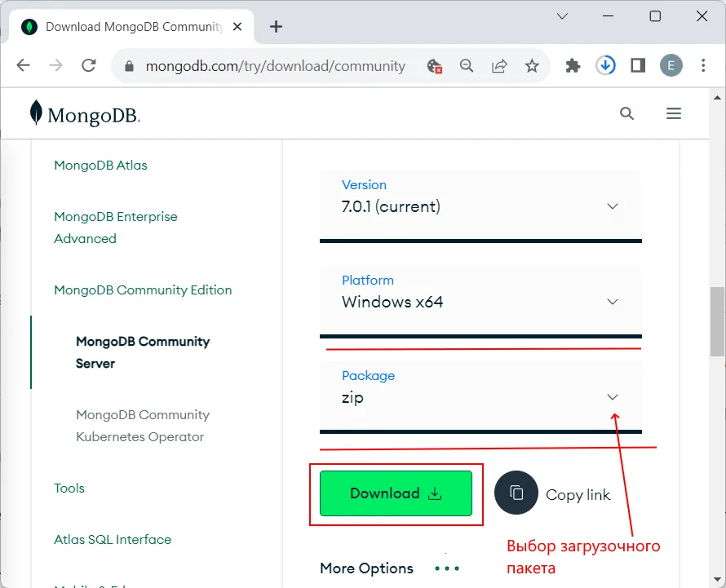Image resolution: width=726 pixels, height=588 pixels.
Task: Click the page share icon in toolbar
Action: click(x=499, y=65)
